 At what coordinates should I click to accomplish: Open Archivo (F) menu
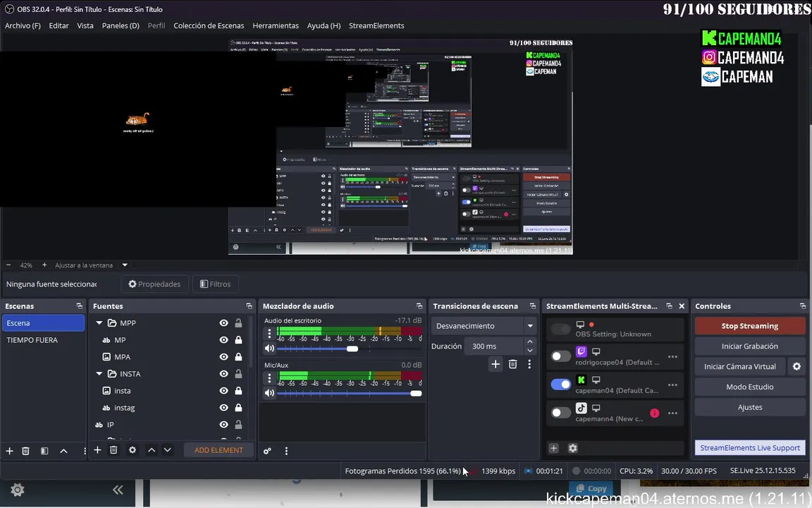(23, 25)
